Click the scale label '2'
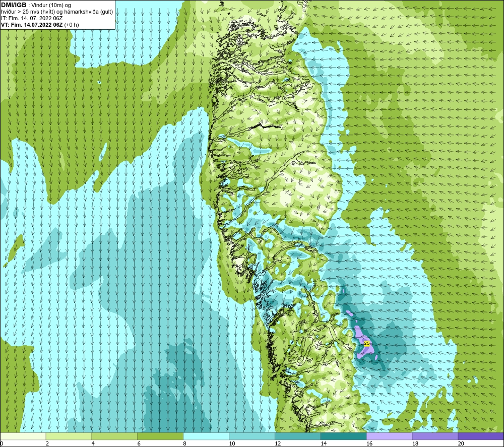This screenshot has width=504, height=447. click(x=47, y=443)
